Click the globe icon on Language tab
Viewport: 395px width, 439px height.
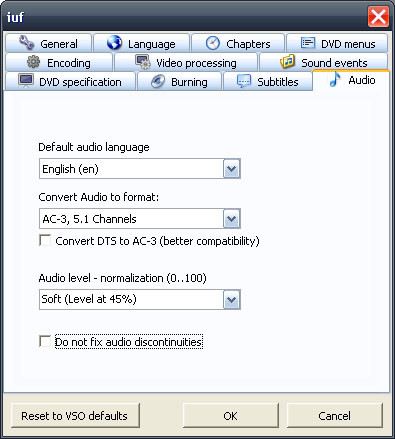coord(114,43)
